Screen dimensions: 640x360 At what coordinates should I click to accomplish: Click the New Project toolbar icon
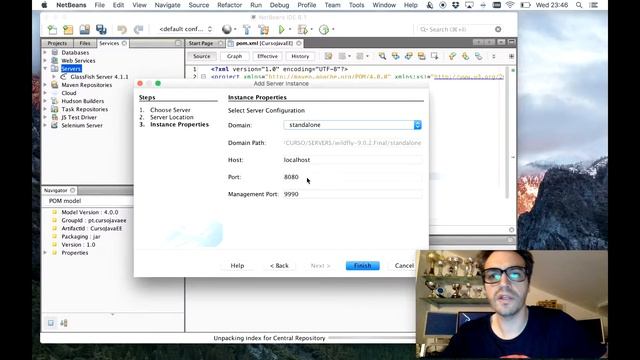tap(68, 29)
